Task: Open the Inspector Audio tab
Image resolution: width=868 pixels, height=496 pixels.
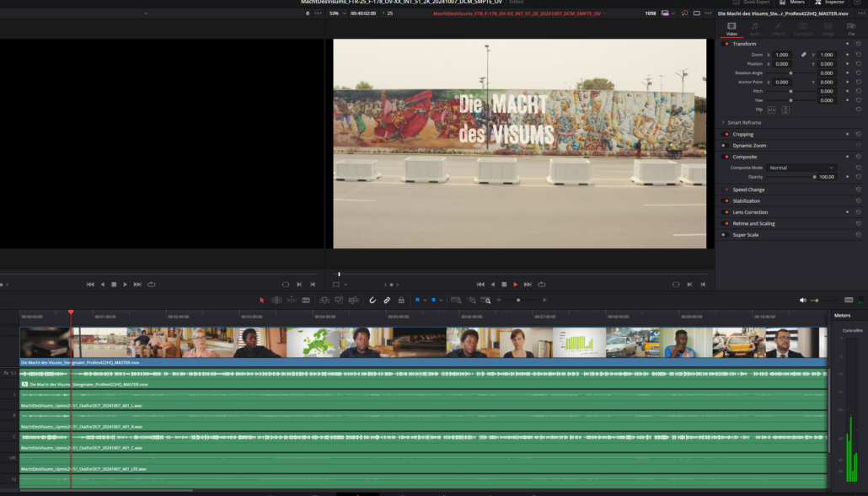Action: point(755,29)
